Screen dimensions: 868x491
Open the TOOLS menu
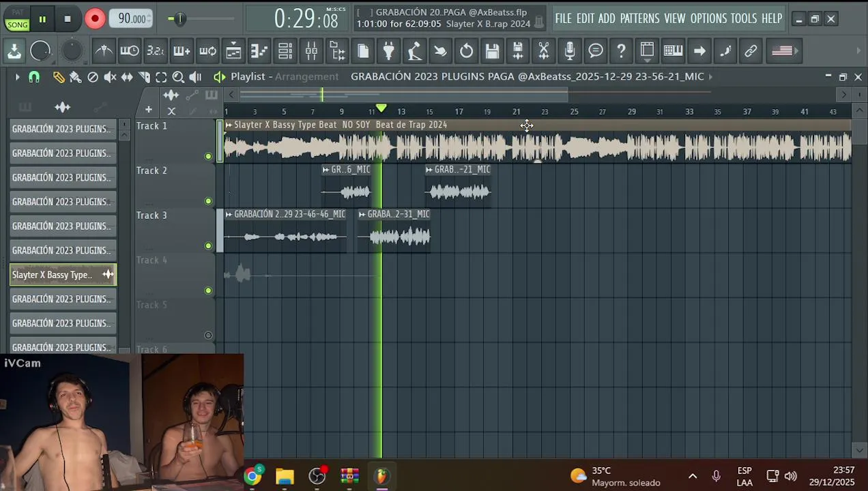pos(744,18)
